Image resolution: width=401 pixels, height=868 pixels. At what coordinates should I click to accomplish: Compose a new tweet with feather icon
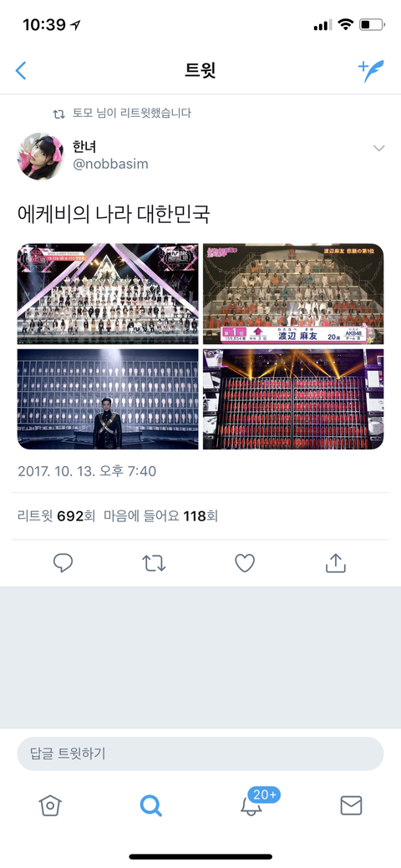[x=371, y=71]
